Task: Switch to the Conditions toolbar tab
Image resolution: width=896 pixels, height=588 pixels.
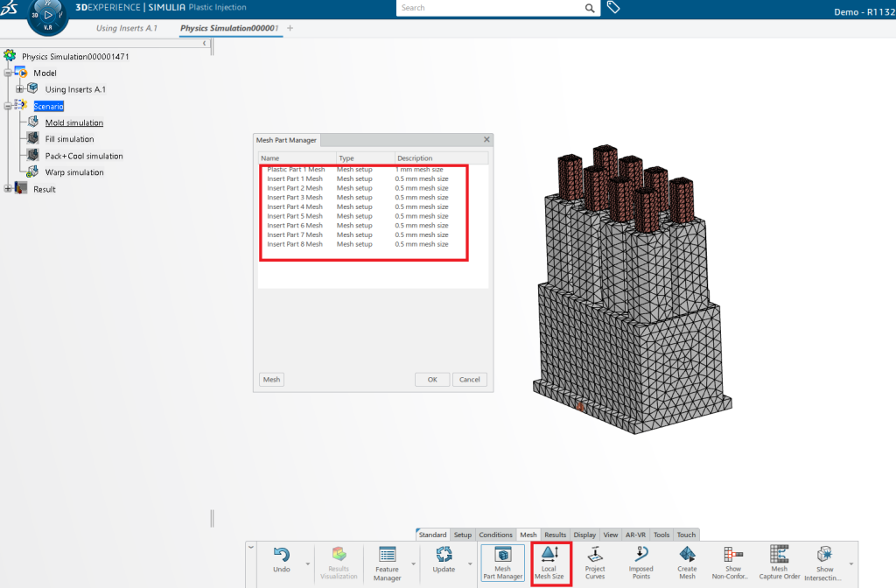Action: pos(495,535)
